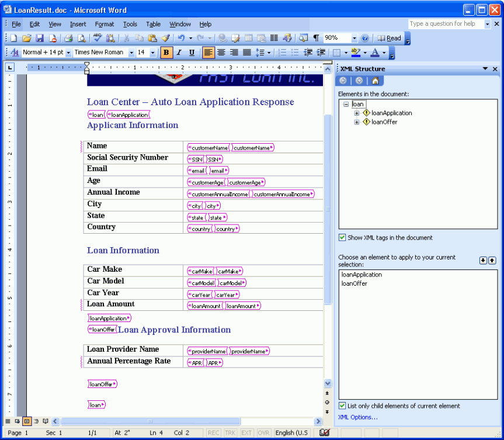Screen dimensions: 504x440
Task: Toggle Align Left button
Action: (208, 53)
